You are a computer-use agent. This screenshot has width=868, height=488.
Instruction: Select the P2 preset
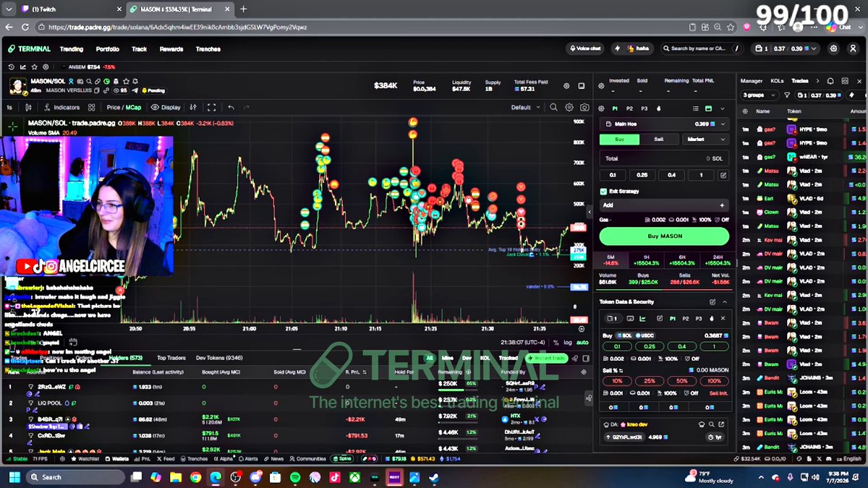pyautogui.click(x=629, y=108)
